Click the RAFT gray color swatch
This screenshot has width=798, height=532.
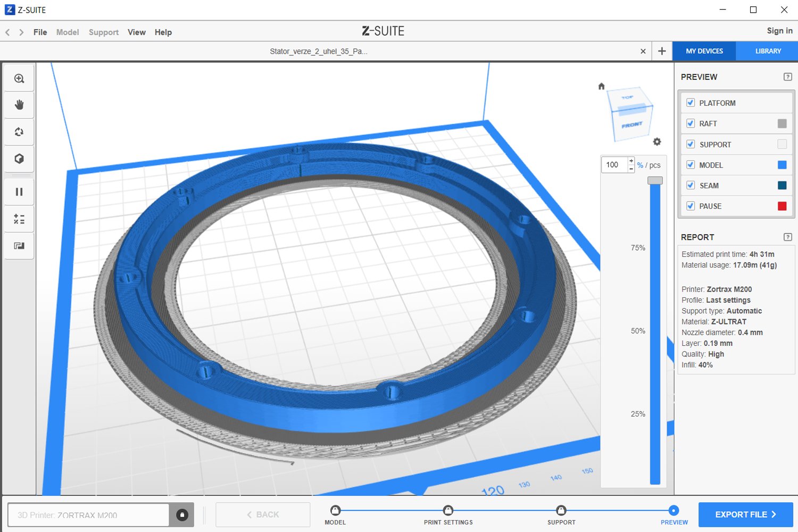tap(782, 123)
